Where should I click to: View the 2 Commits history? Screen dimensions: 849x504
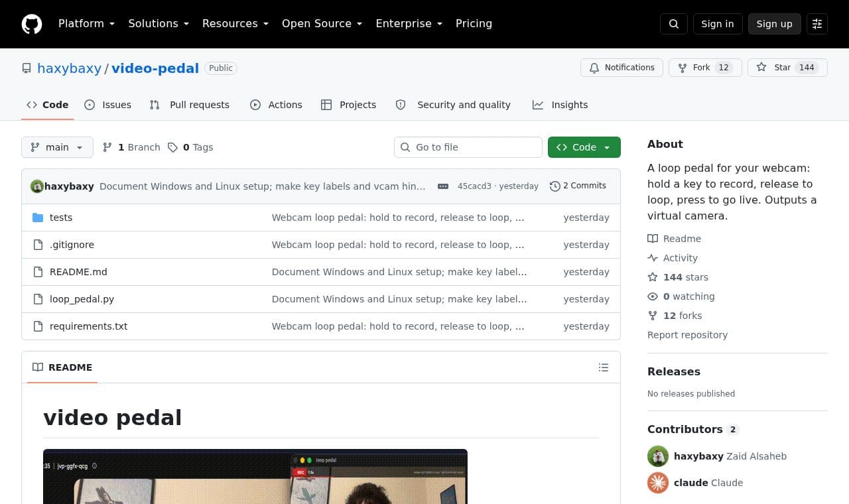[x=578, y=186]
